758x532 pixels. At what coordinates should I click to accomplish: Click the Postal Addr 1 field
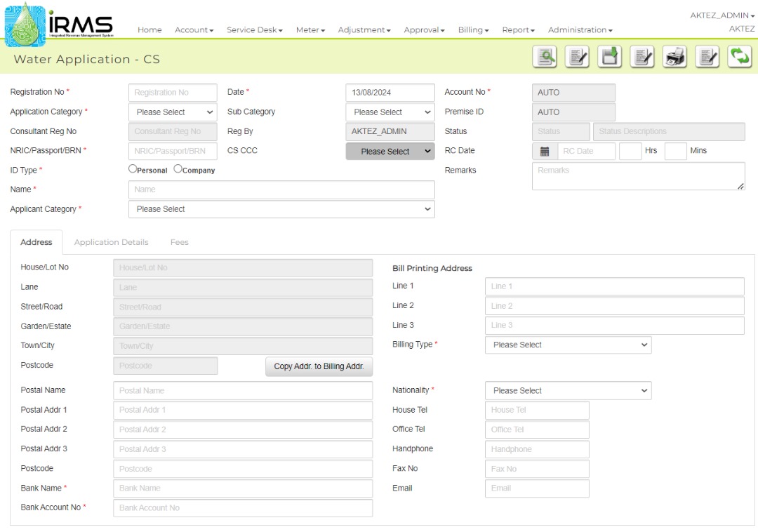pos(243,411)
